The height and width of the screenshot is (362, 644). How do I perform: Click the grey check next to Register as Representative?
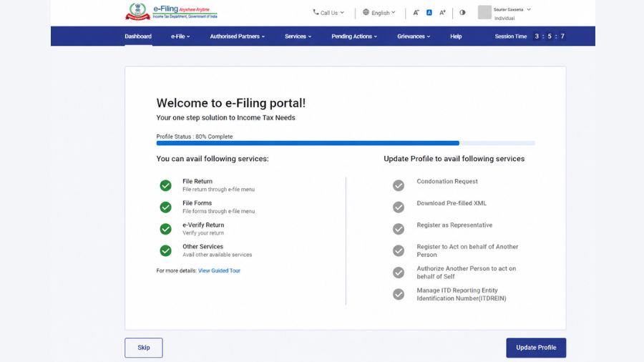click(x=399, y=229)
